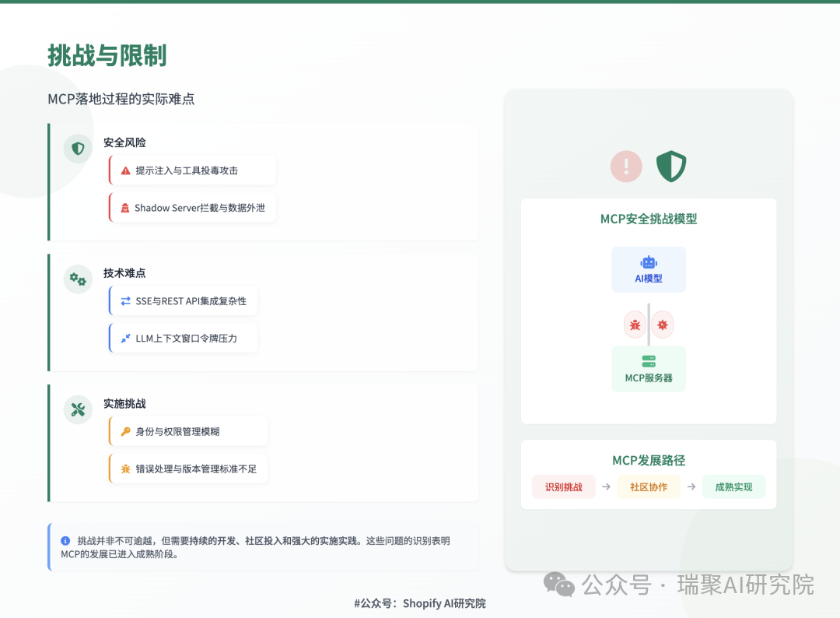Viewport: 840px width, 618px height.
Task: Click the 错误处理与版本管理标准不足 item
Action: coord(188,469)
